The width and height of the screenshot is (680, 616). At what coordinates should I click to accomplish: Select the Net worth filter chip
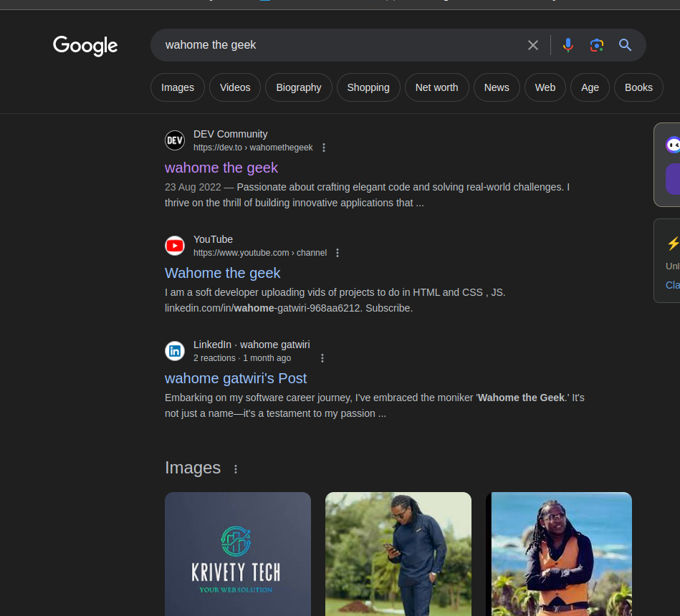tap(436, 87)
